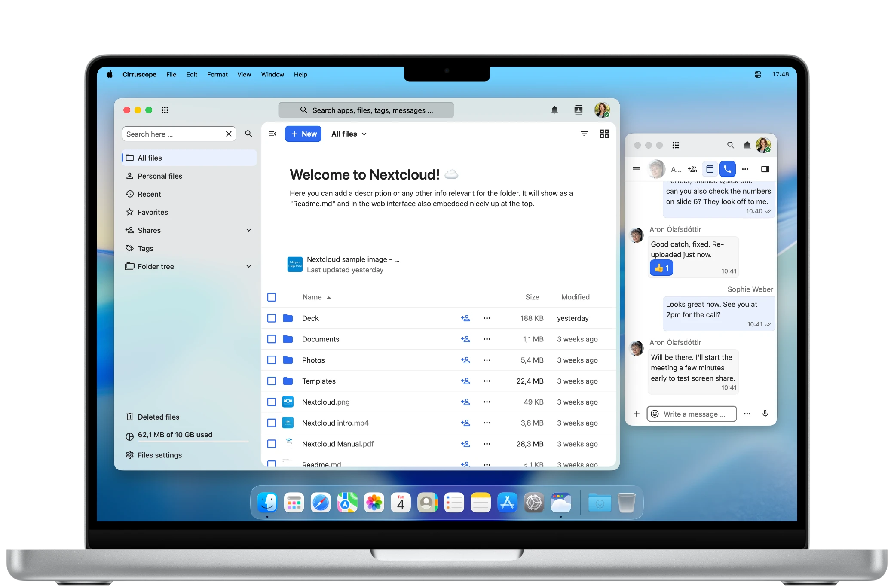Open more actions for Documents folder
The width and height of the screenshot is (894, 588).
487,339
